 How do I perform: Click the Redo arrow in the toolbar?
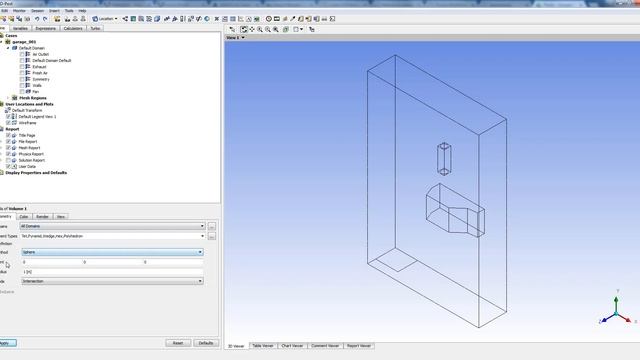click(x=45, y=19)
